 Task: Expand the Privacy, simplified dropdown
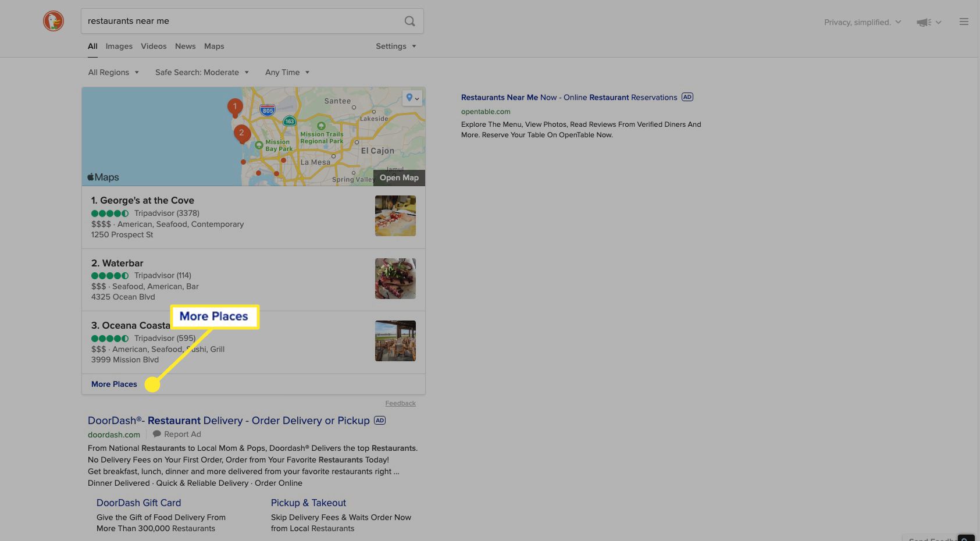863,22
